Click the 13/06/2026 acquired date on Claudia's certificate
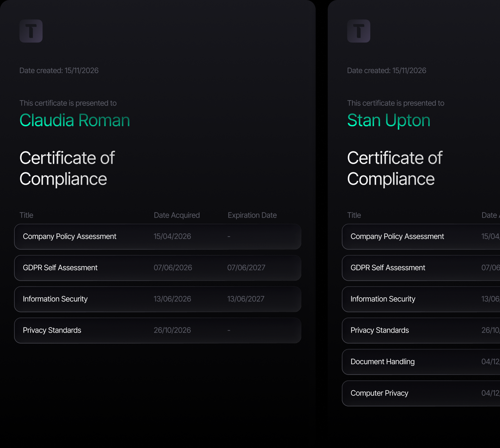The width and height of the screenshot is (500, 448). click(x=172, y=299)
